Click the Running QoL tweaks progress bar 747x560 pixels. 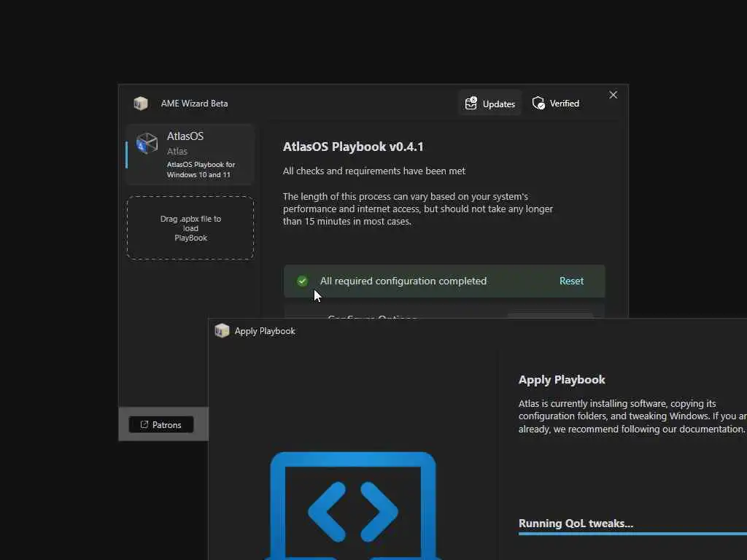pyautogui.click(x=632, y=534)
